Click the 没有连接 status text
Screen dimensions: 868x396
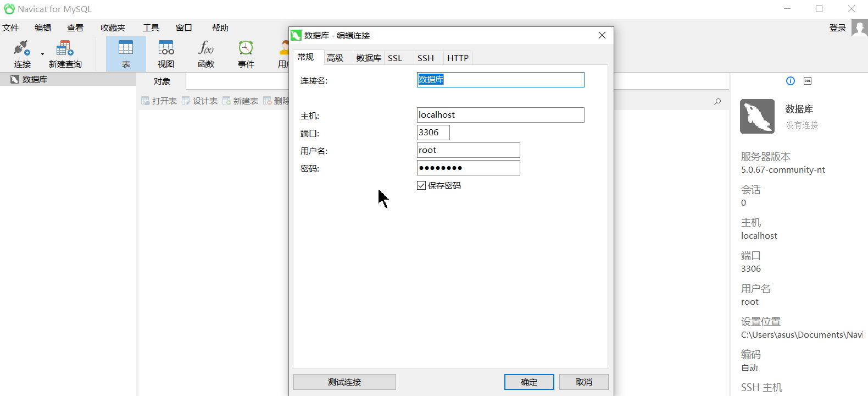click(802, 125)
